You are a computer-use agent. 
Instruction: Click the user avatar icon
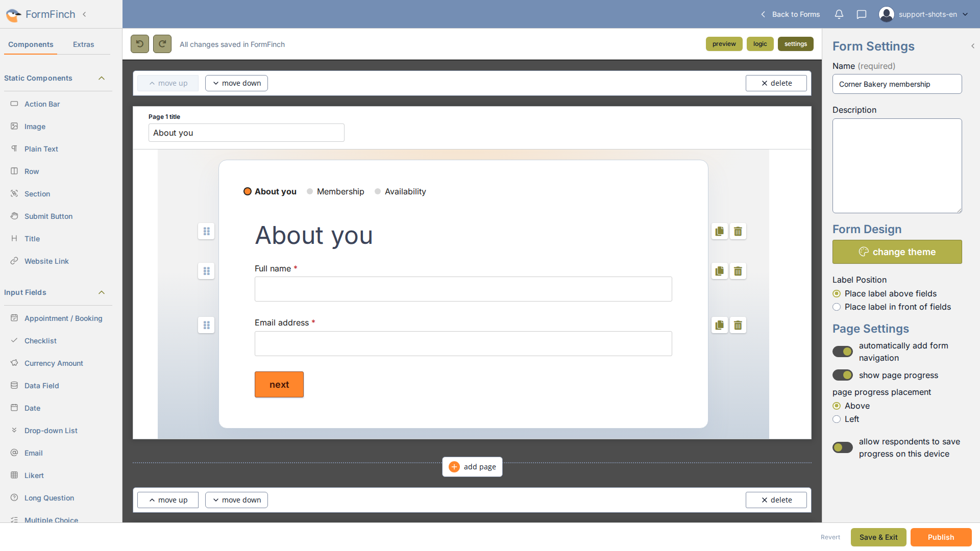(887, 14)
